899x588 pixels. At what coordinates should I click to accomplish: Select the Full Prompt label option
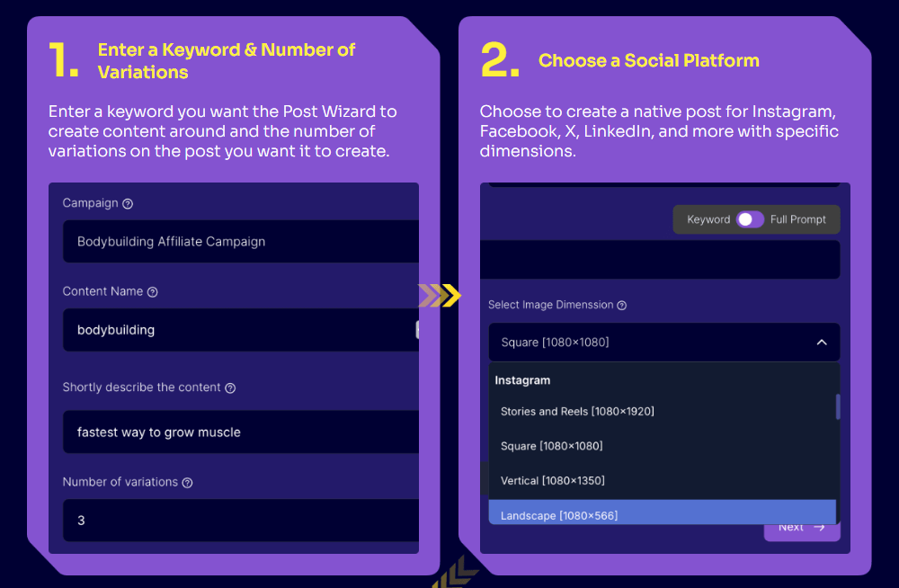coord(797,219)
